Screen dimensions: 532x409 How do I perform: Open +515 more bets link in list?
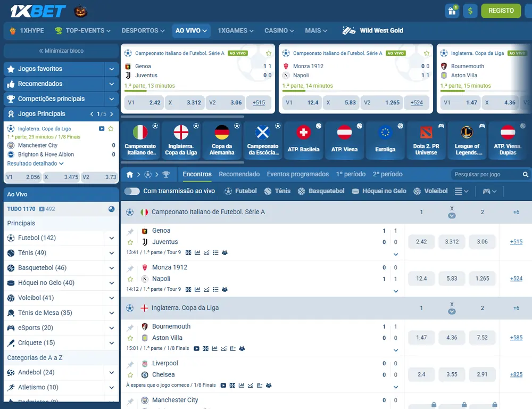click(516, 242)
